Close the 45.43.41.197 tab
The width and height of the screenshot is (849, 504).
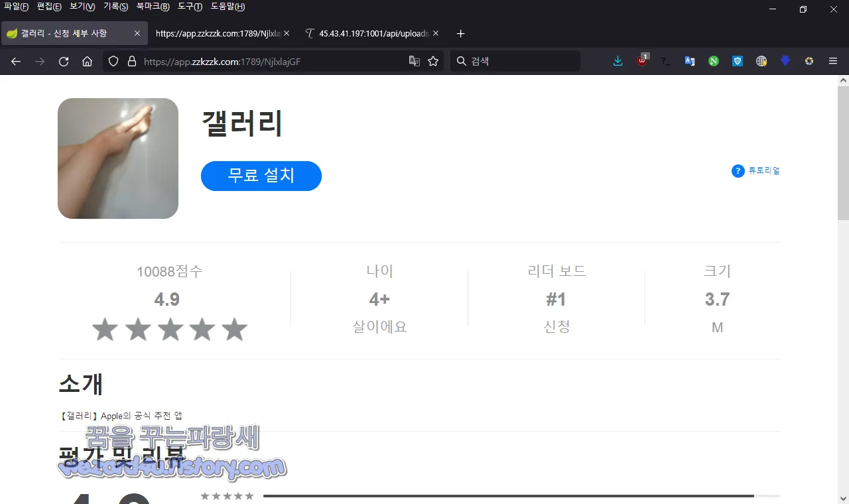tap(436, 33)
